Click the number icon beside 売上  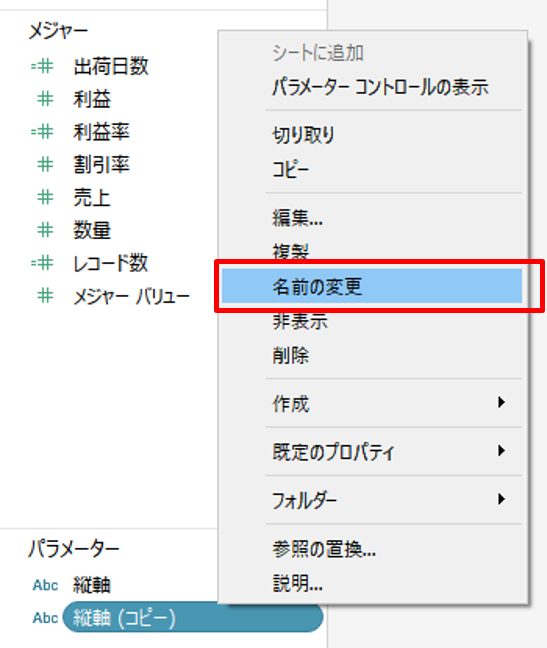coord(45,197)
